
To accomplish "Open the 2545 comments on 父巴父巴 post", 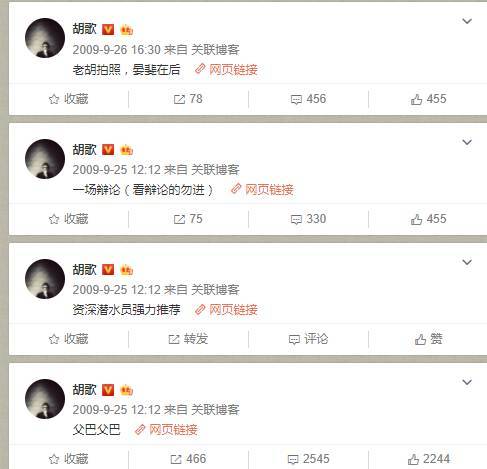I will 308,459.
